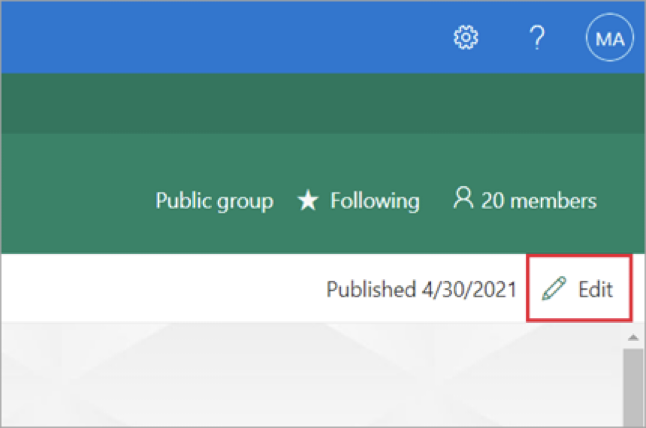Screen dimensions: 646x428
Task: Click the dark green strip below header
Action: click(300, 105)
